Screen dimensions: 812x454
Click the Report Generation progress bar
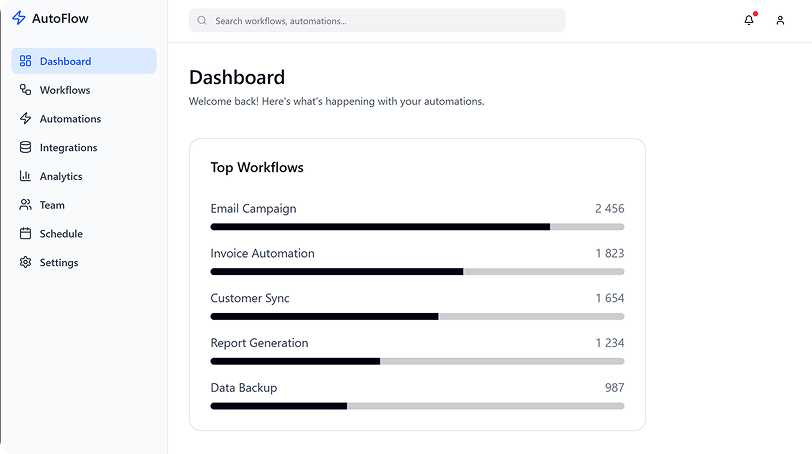[x=417, y=361]
